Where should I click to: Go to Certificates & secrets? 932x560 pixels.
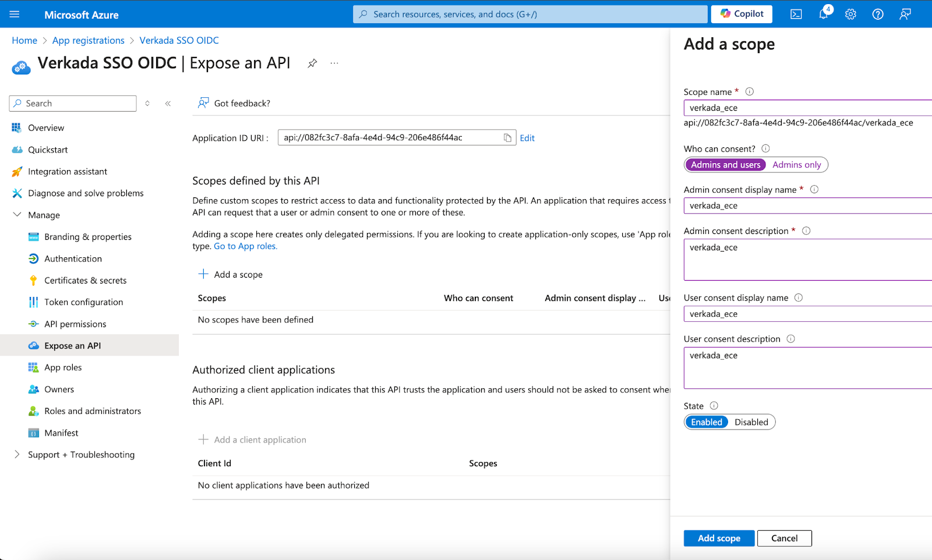(x=85, y=281)
